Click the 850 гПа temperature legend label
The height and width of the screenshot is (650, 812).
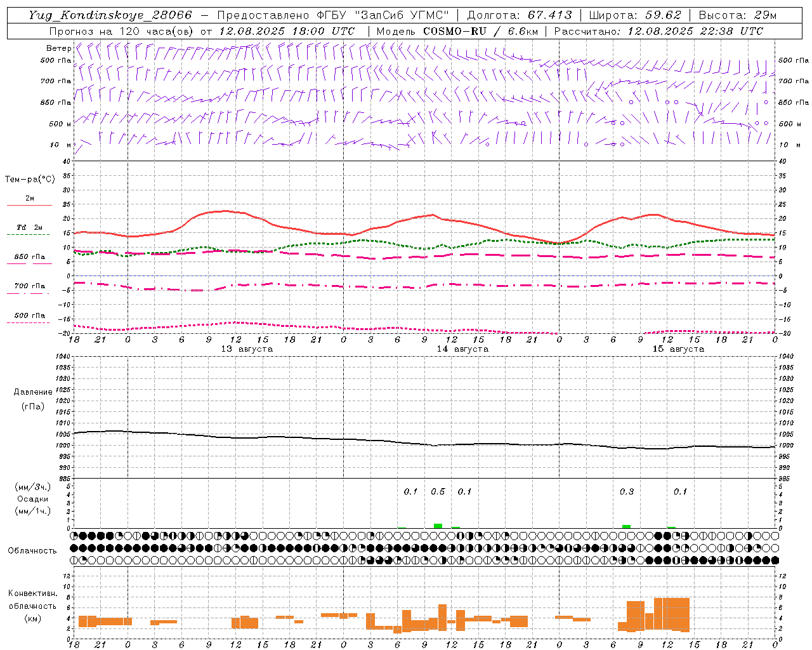(30, 257)
